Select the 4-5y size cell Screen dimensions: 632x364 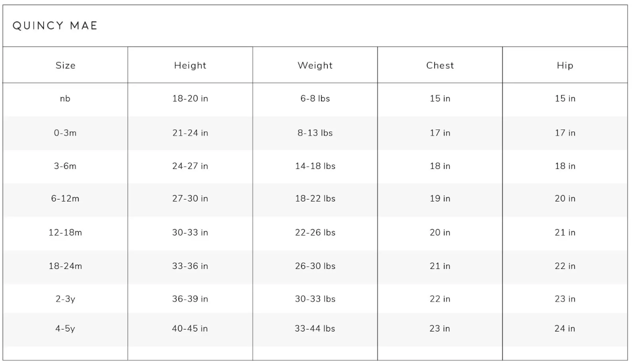(x=65, y=328)
